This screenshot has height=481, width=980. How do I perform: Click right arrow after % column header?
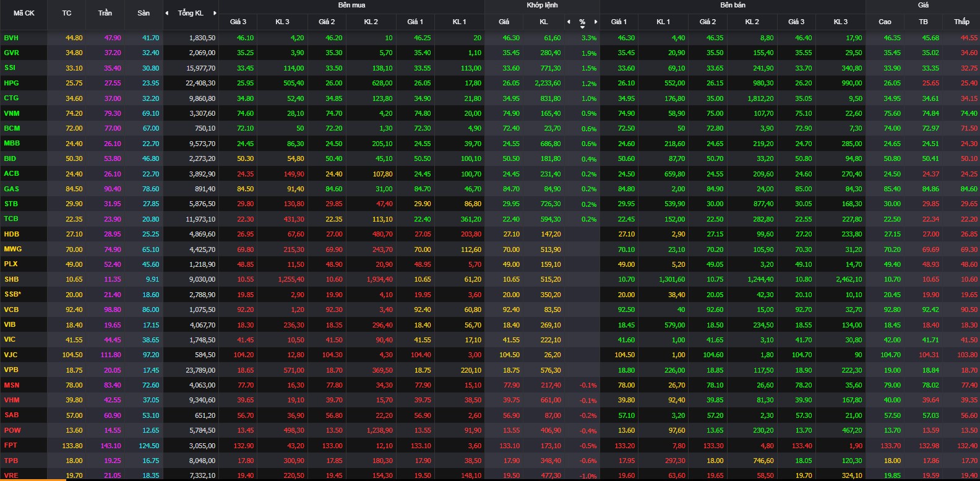[x=596, y=22]
